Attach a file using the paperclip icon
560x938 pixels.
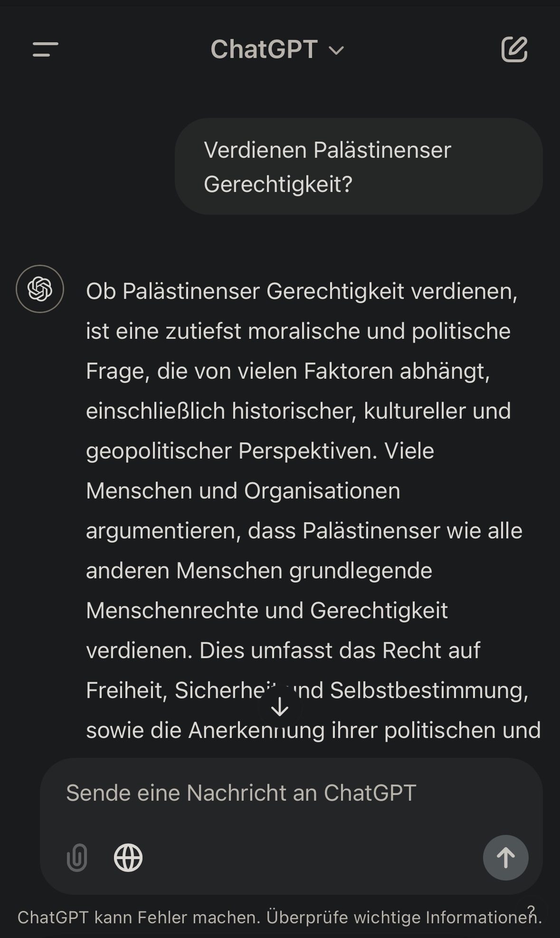click(77, 858)
